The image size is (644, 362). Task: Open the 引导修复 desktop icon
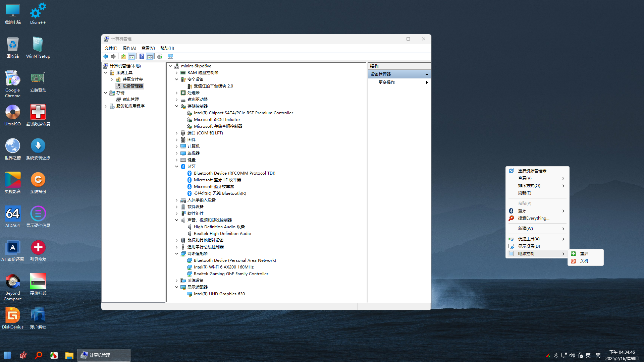[38, 251]
